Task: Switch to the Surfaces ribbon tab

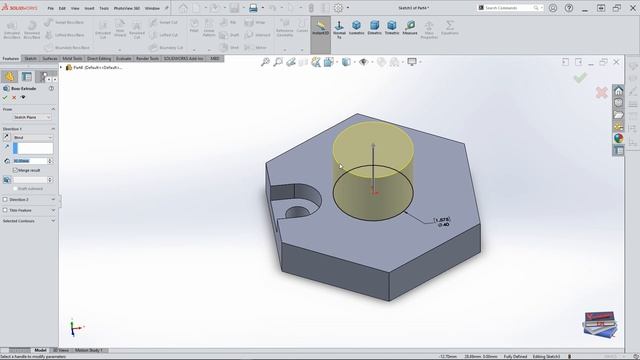Action: coord(50,59)
